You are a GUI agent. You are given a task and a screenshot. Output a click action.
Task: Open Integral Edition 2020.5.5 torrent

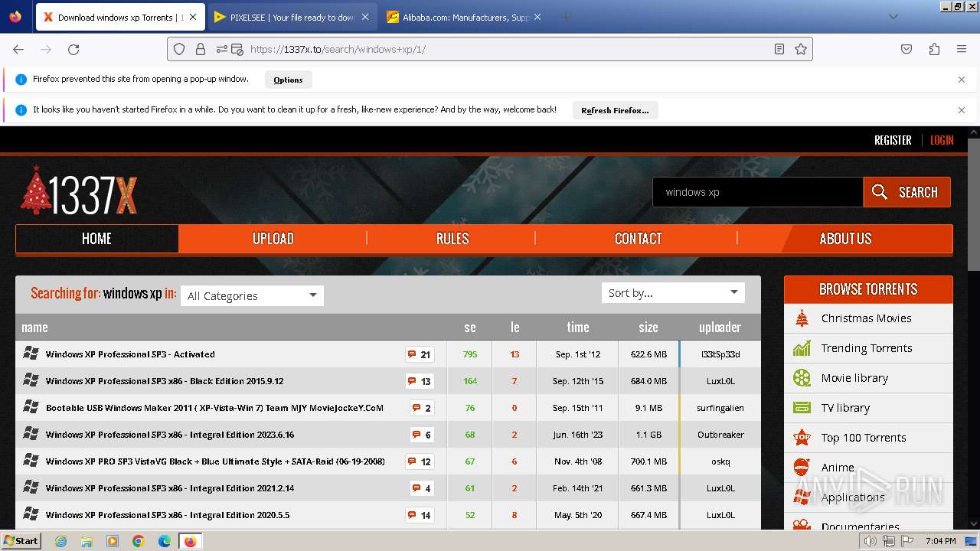click(x=168, y=515)
